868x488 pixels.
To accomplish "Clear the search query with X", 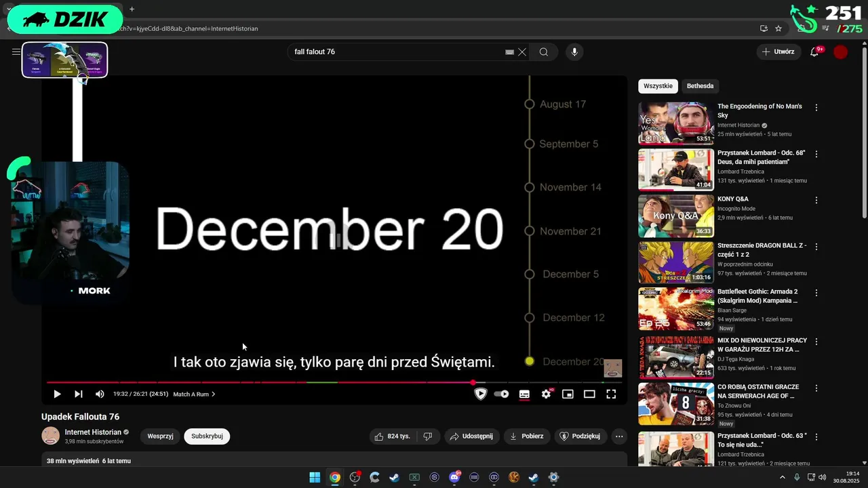I will pos(522,52).
